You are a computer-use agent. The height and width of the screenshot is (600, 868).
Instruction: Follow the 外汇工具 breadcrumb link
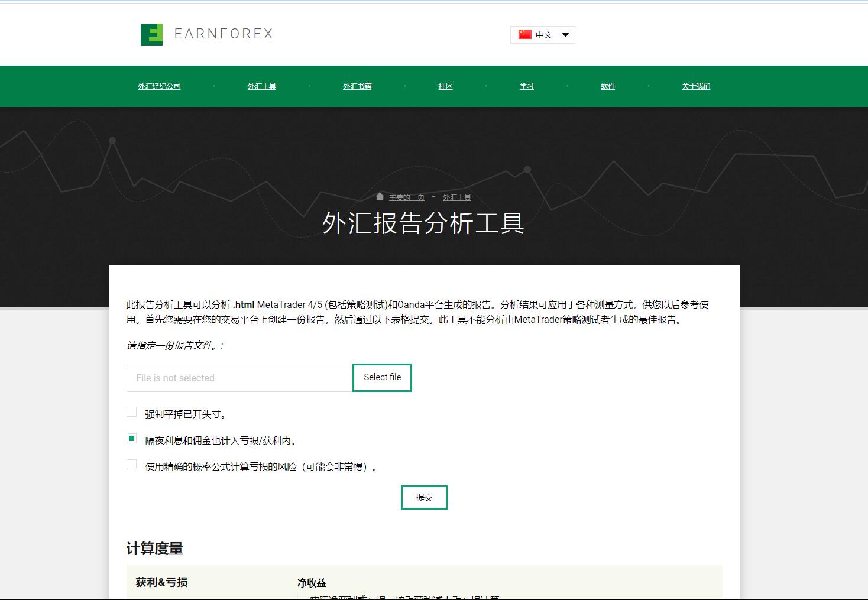pyautogui.click(x=457, y=197)
